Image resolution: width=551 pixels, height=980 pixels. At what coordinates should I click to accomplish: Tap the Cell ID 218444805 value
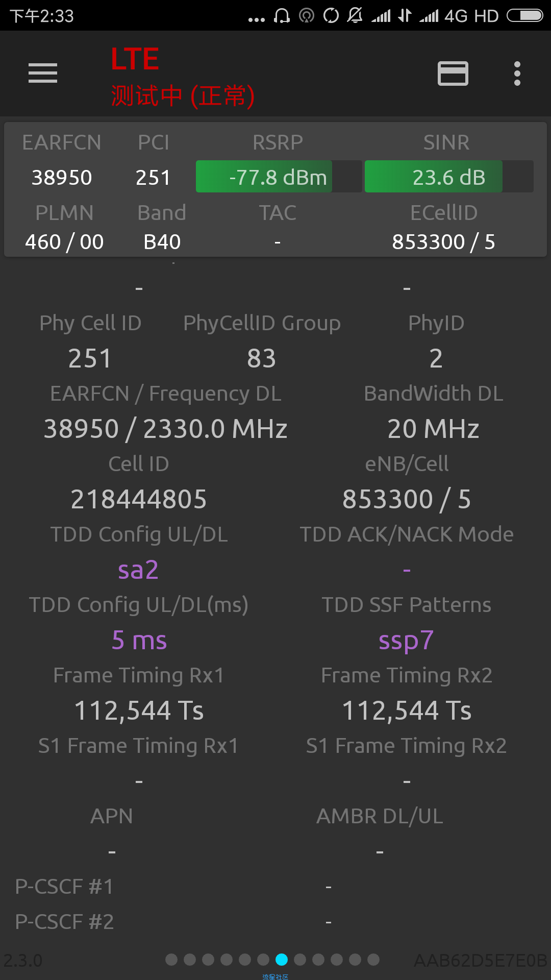[139, 499]
